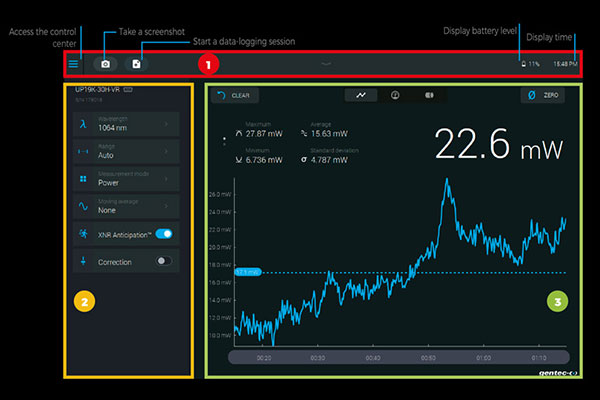
Task: Switch to the line graph view
Action: tap(360, 96)
